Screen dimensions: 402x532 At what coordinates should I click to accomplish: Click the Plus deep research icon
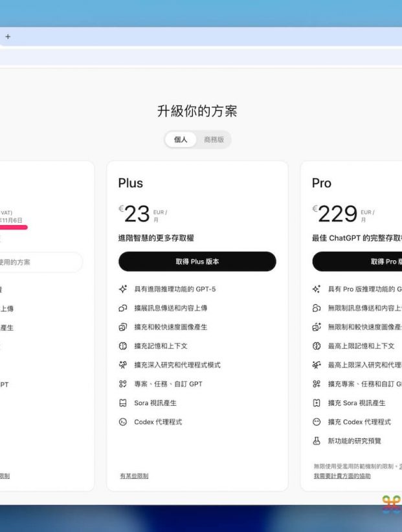coord(123,365)
